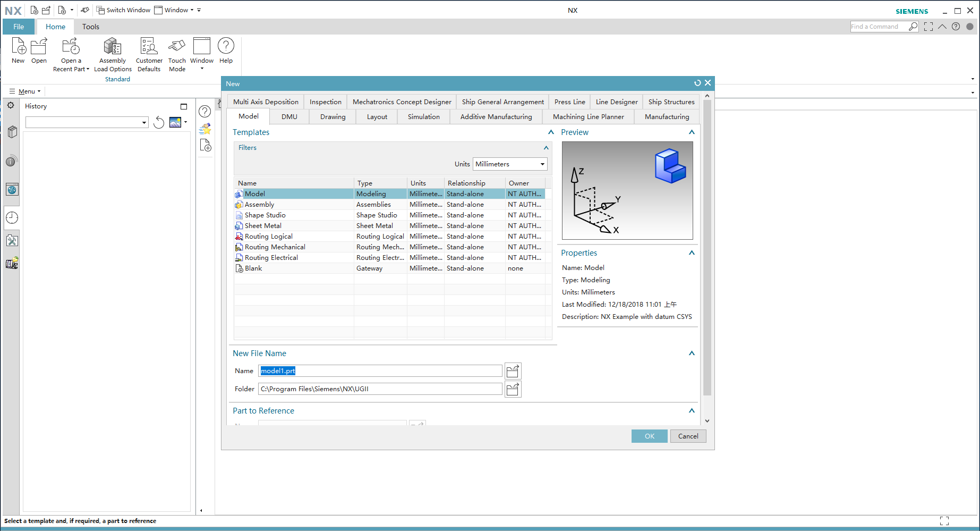Viewport: 980px width, 531px height.
Task: Select the Assembly template row
Action: click(389, 205)
